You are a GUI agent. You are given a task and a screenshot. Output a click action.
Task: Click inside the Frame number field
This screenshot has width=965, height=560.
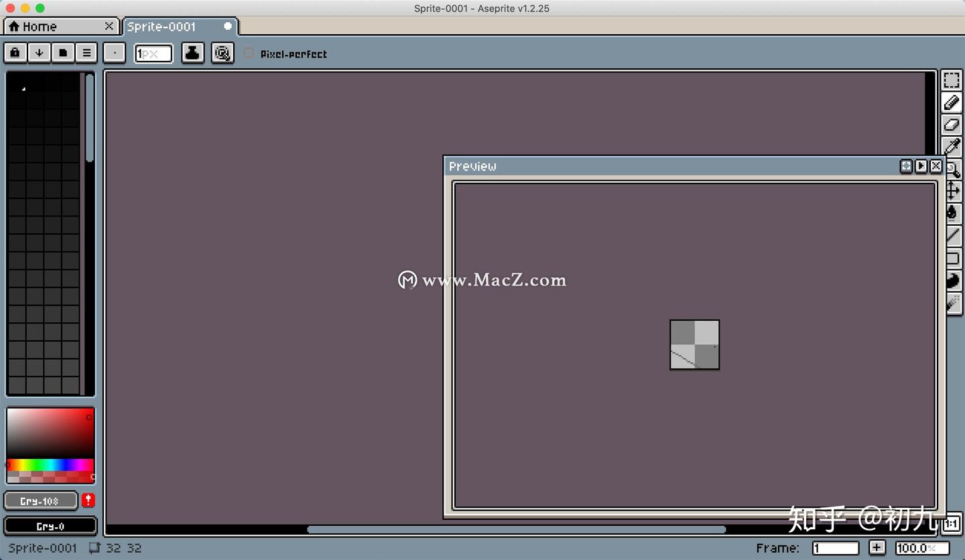point(834,547)
